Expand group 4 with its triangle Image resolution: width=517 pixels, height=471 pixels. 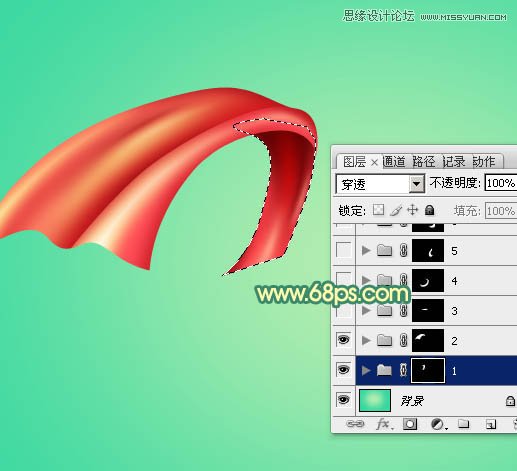pyautogui.click(x=366, y=280)
